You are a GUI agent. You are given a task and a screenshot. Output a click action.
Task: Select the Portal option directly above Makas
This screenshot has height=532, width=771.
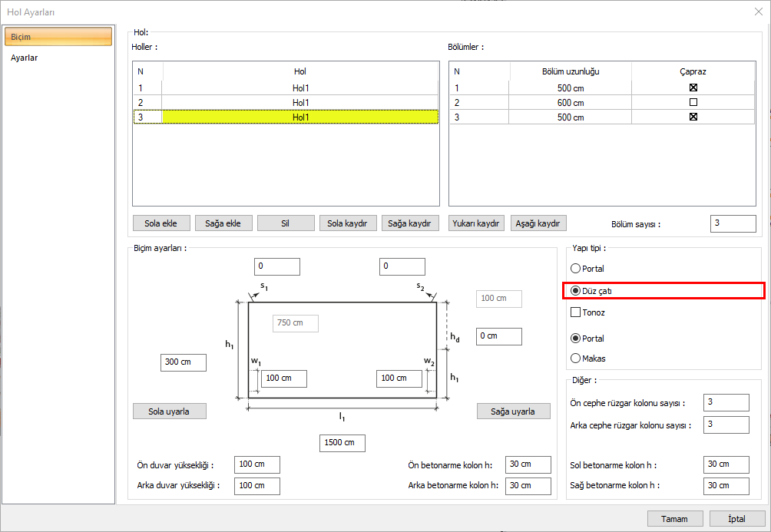(576, 339)
